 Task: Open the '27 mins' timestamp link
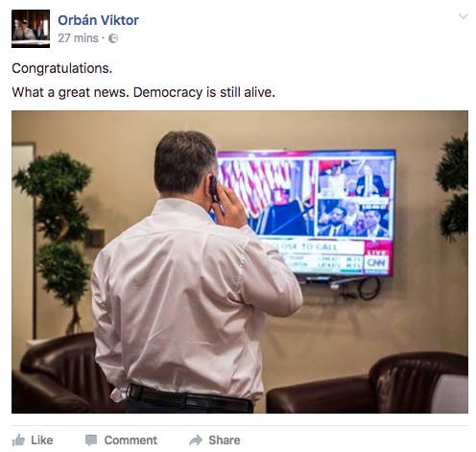click(x=78, y=38)
